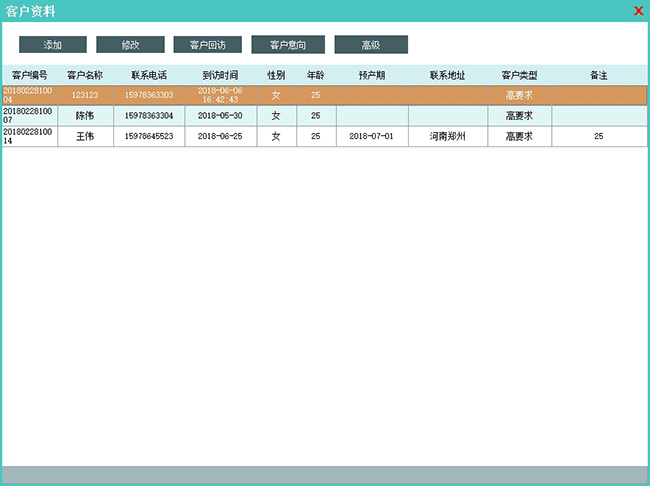
Task: Click the 添加 button
Action: 53,45
